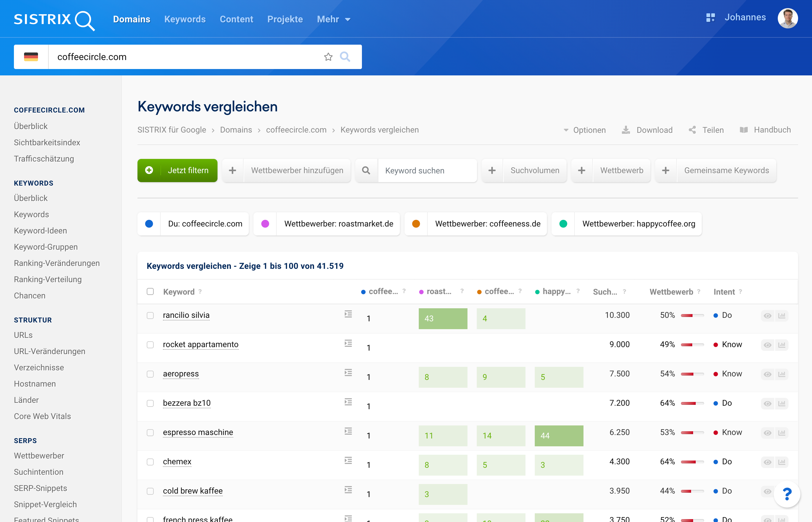Open chart icon in aeropress row
This screenshot has height=522, width=812.
[x=782, y=374]
